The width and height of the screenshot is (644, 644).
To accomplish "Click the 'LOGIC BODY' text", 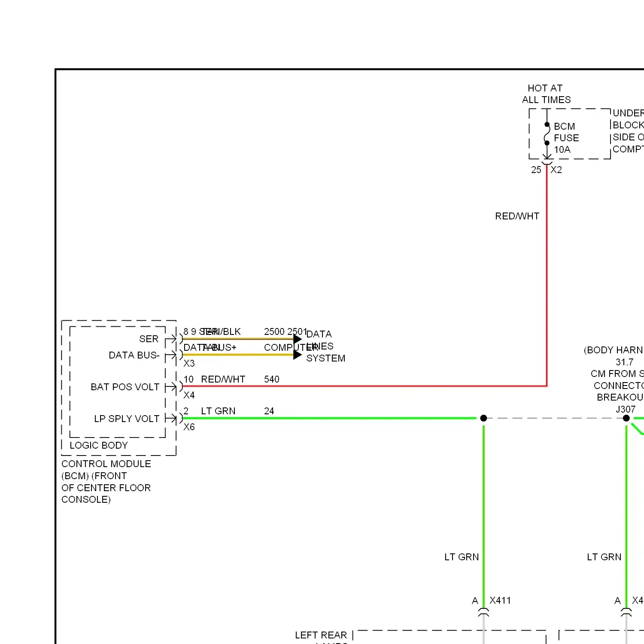I will coord(99,445).
